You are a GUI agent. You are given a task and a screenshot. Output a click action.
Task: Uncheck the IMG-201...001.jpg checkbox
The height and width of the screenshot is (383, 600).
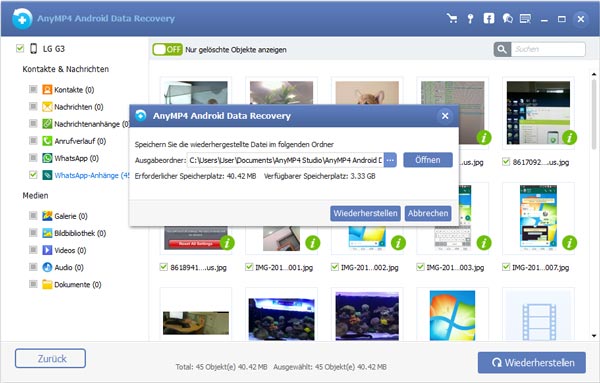coord(249,267)
